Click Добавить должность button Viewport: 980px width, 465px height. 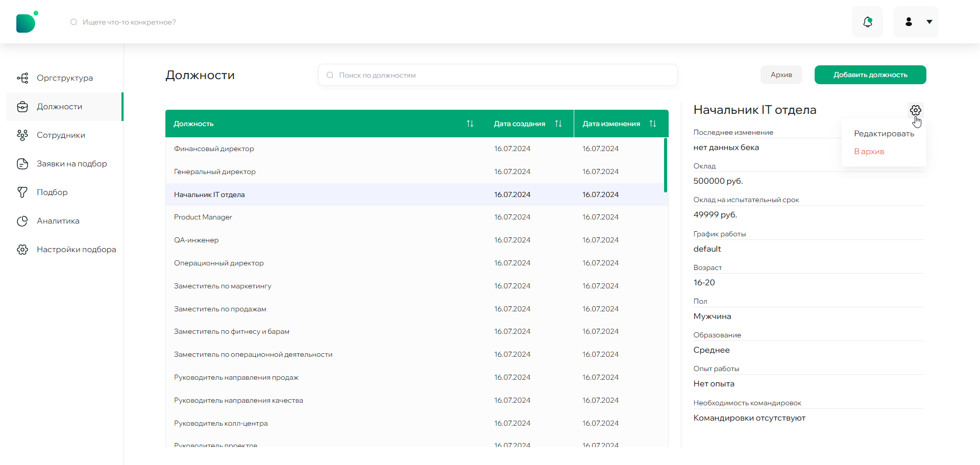point(870,75)
